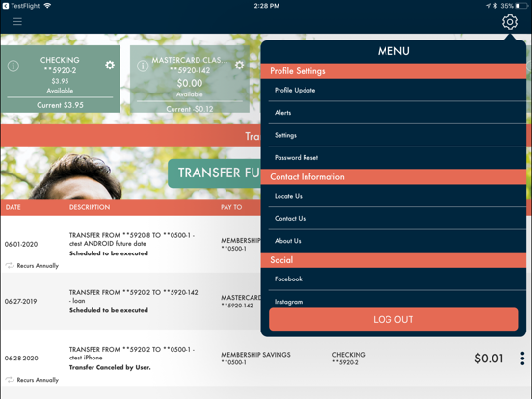Tap the LOG OUT button
Image resolution: width=532 pixels, height=399 pixels.
click(x=393, y=319)
